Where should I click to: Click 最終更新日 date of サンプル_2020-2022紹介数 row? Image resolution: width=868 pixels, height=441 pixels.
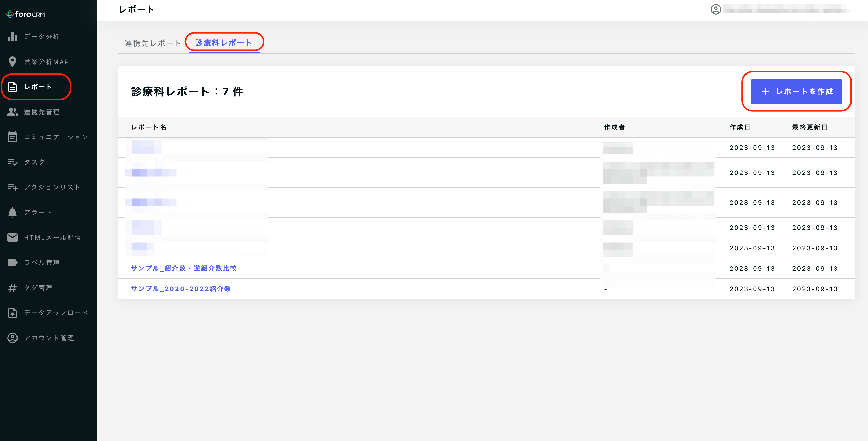815,289
